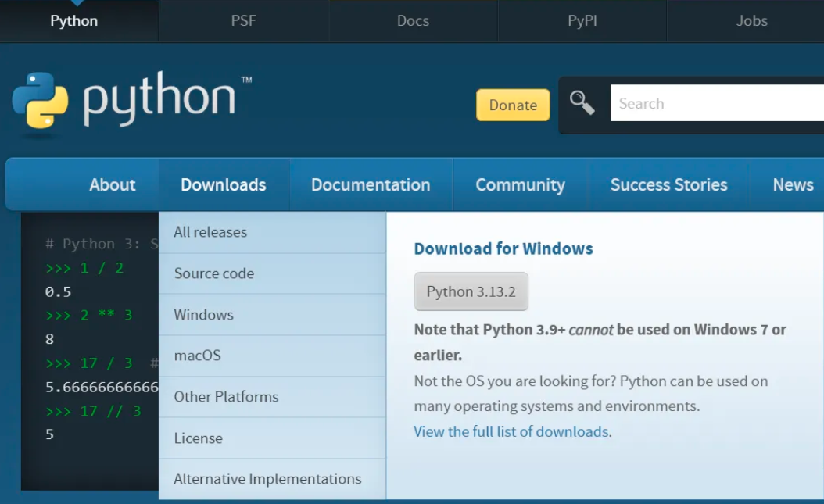Click the Download for Windows heading
The height and width of the screenshot is (504, 824).
tap(503, 248)
